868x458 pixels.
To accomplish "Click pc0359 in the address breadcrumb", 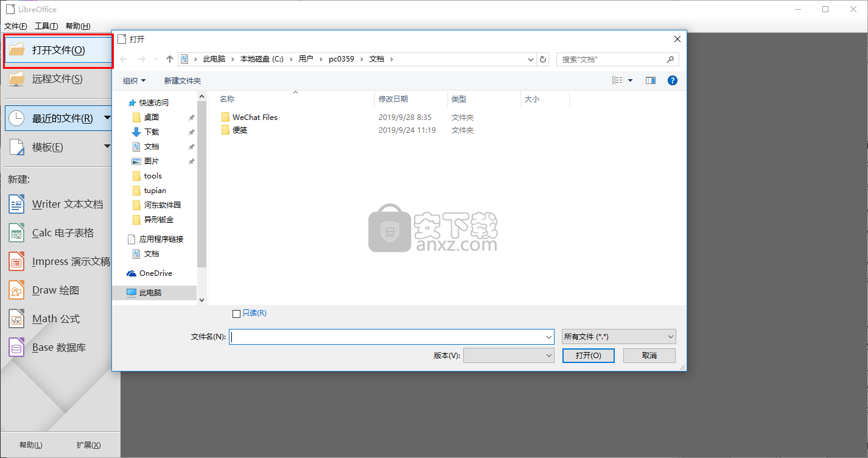I will [x=341, y=59].
